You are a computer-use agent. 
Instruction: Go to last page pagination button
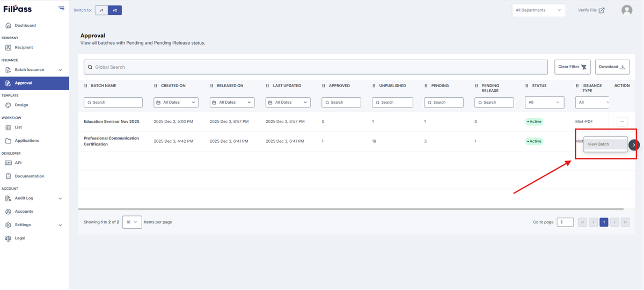pyautogui.click(x=625, y=222)
